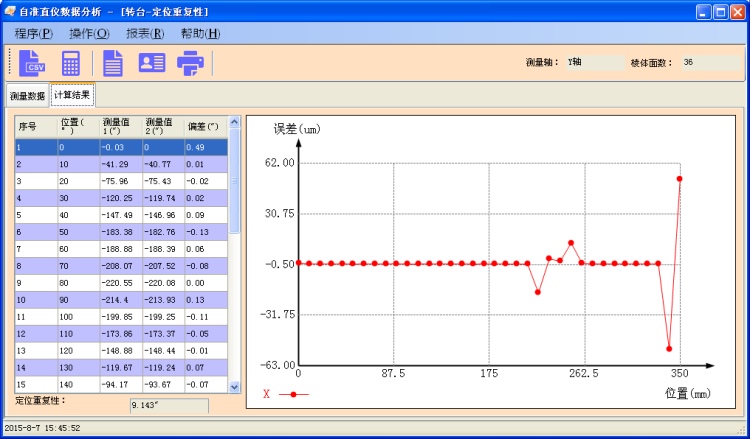The height and width of the screenshot is (439, 750).
Task: Open the 操作(O) menu
Action: (x=89, y=33)
